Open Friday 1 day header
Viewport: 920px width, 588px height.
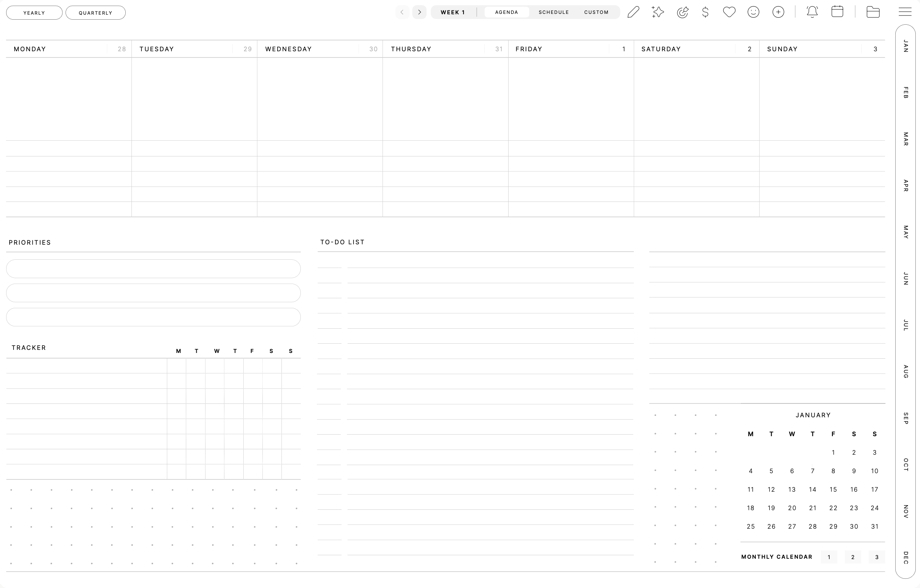571,49
